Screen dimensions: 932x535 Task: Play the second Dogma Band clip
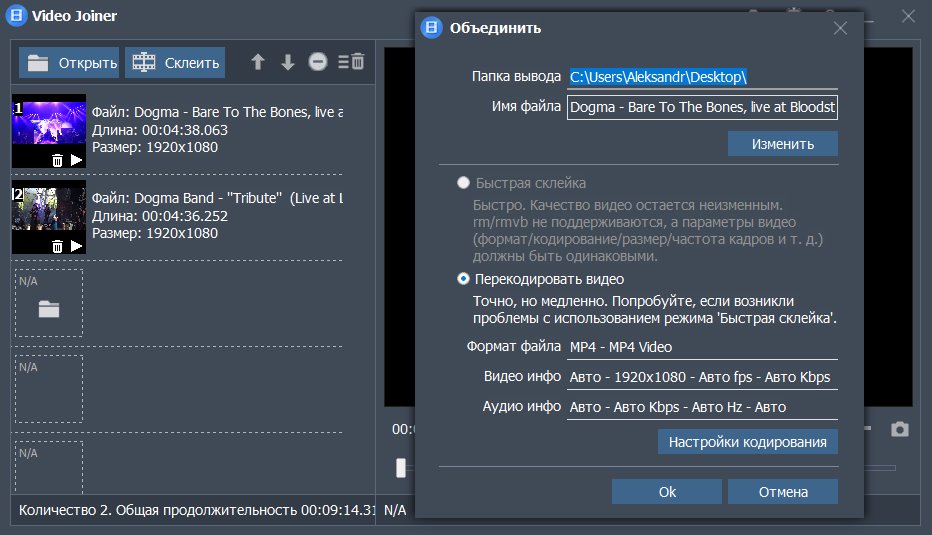(76, 246)
